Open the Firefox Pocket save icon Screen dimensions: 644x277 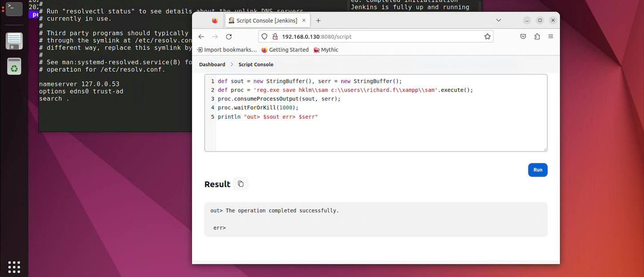[x=523, y=37]
